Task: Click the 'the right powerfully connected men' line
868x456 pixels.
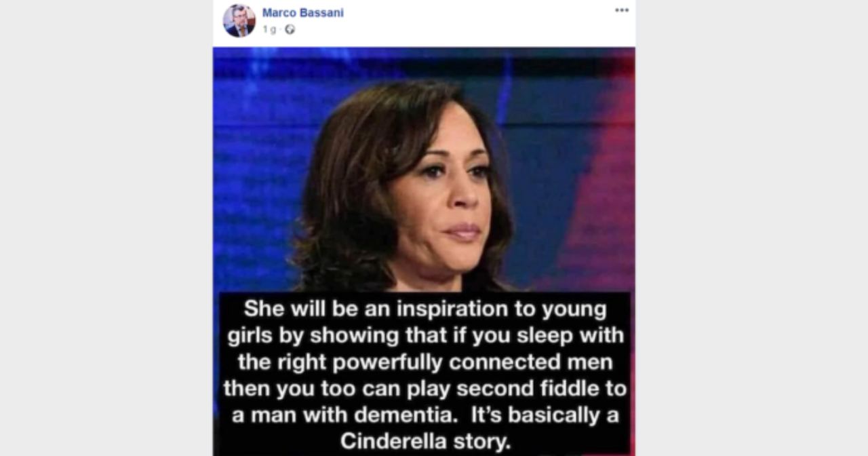Action: (425, 362)
